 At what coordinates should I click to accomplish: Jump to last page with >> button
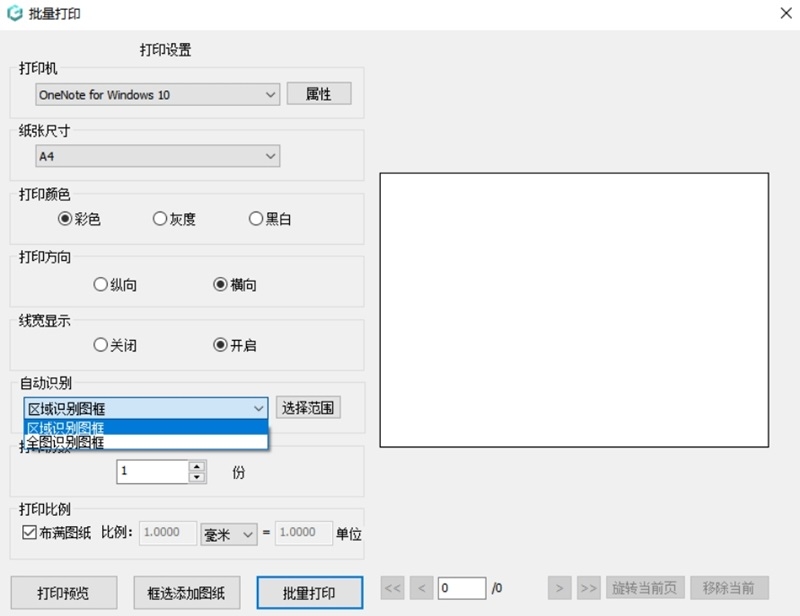tap(589, 588)
